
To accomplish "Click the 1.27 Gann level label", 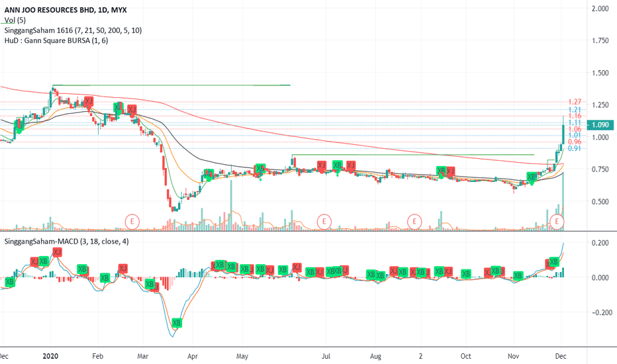I will pos(575,102).
